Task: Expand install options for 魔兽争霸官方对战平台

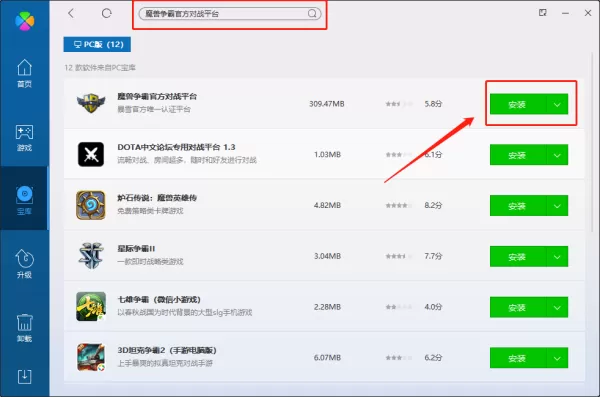Action: click(557, 104)
